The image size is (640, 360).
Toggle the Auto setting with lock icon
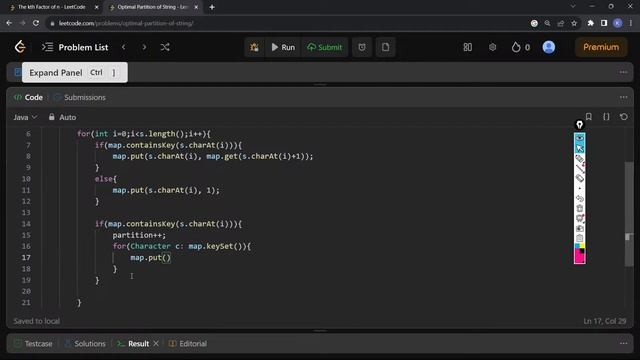tap(62, 117)
